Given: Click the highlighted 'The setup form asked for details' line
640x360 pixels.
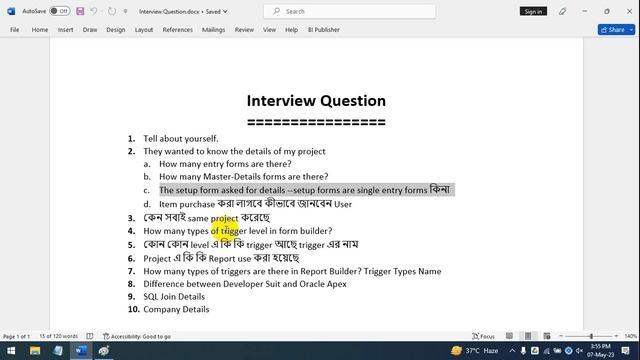Looking at the screenshot, I should click(305, 190).
